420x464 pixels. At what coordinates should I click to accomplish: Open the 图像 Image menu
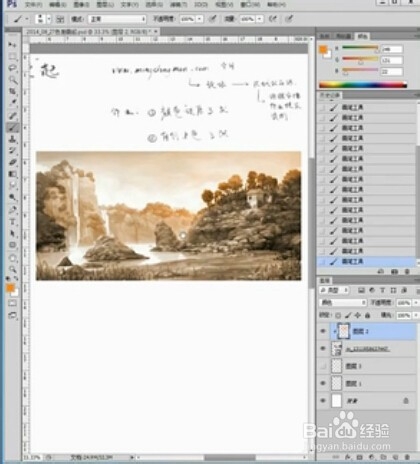[81, 5]
